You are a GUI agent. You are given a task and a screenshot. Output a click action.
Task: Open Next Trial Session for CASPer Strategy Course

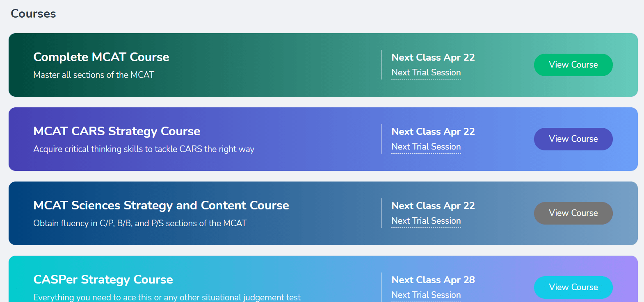(426, 295)
